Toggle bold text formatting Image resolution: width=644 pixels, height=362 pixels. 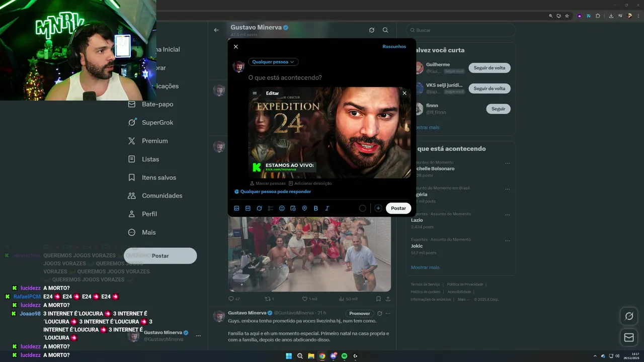click(x=316, y=208)
